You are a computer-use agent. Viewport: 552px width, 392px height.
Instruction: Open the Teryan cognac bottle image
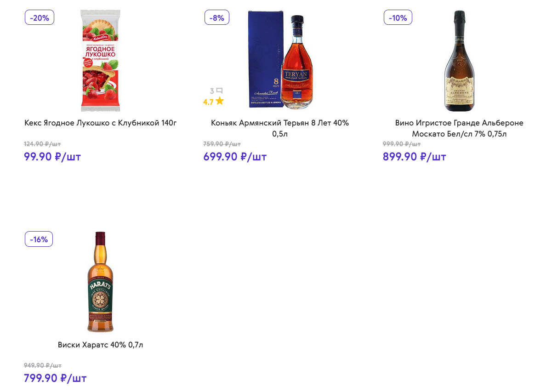pyautogui.click(x=280, y=61)
